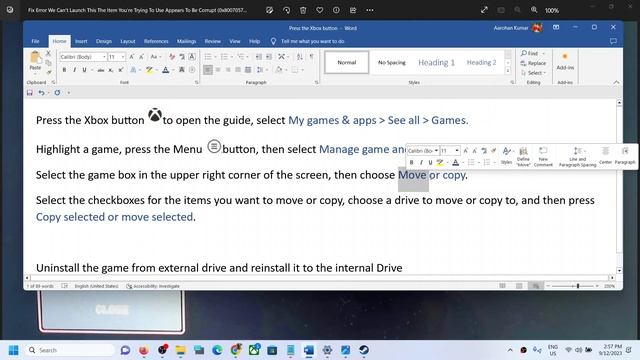Click the red font color button in ribbon
The image size is (640, 360).
pos(165,70)
